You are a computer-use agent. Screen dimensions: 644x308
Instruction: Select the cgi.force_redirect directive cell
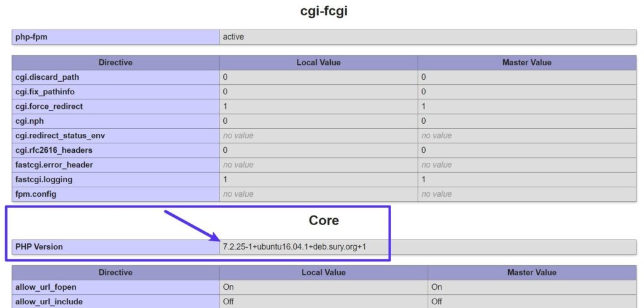coord(49,106)
